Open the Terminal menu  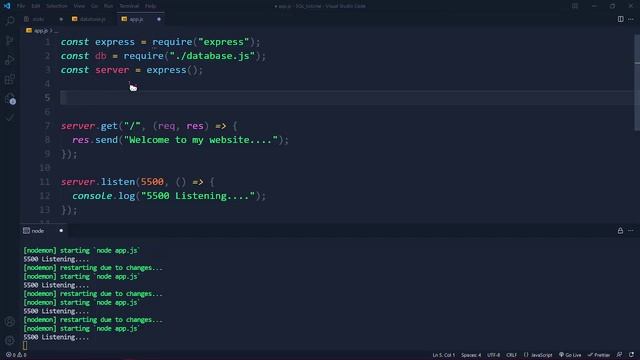pos(129,6)
